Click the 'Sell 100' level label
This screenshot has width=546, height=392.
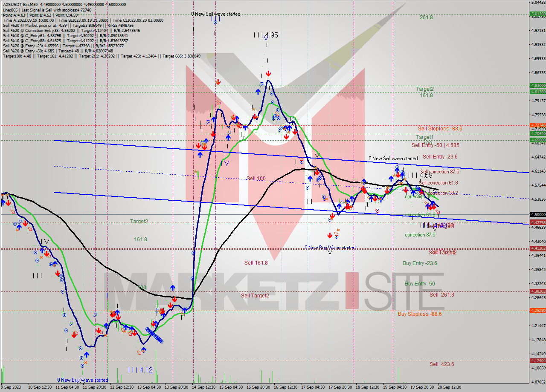pos(256,179)
